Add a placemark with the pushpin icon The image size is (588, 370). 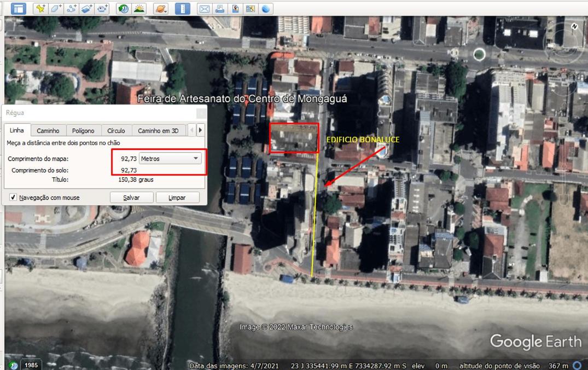point(40,8)
